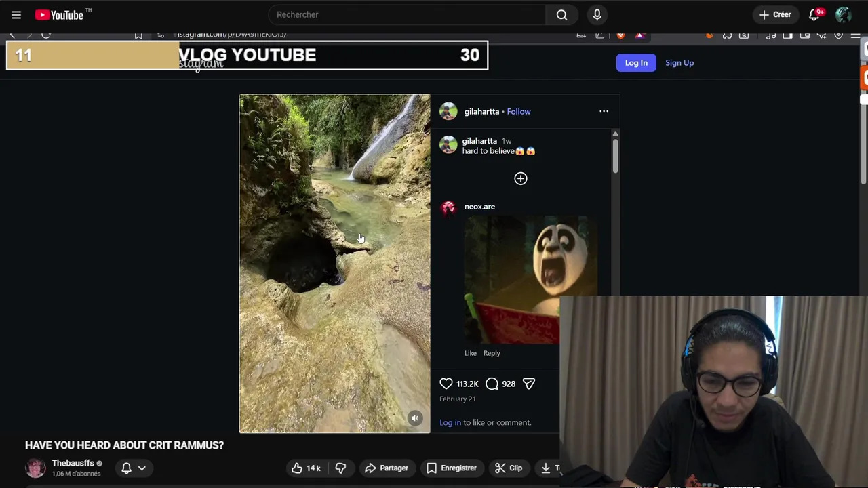Click the waterfall Instagram video

(x=334, y=263)
